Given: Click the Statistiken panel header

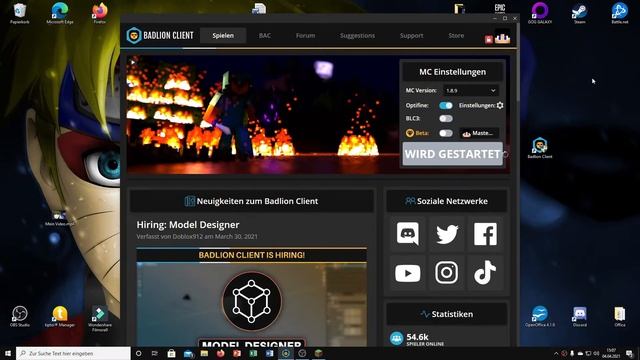Looking at the screenshot, I should tap(447, 314).
